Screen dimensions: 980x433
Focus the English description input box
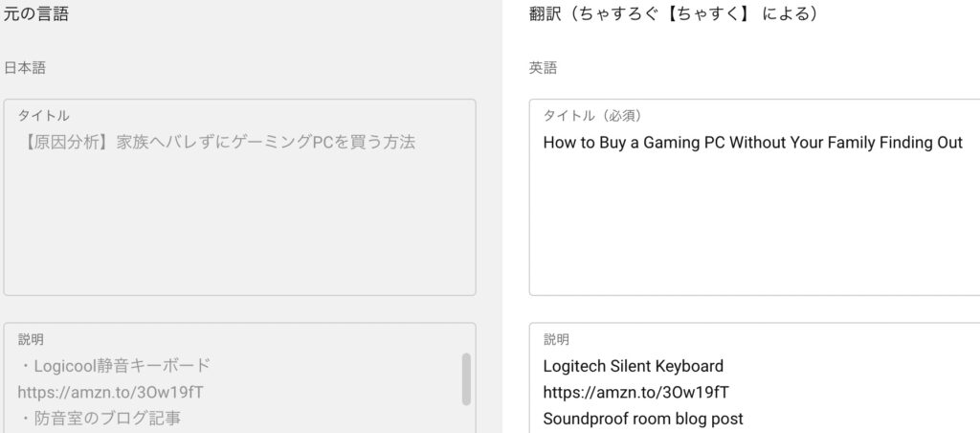pos(754,378)
